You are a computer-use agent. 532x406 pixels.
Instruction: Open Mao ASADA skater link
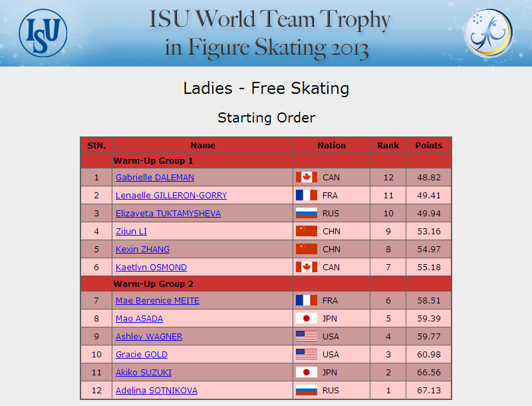click(x=139, y=319)
